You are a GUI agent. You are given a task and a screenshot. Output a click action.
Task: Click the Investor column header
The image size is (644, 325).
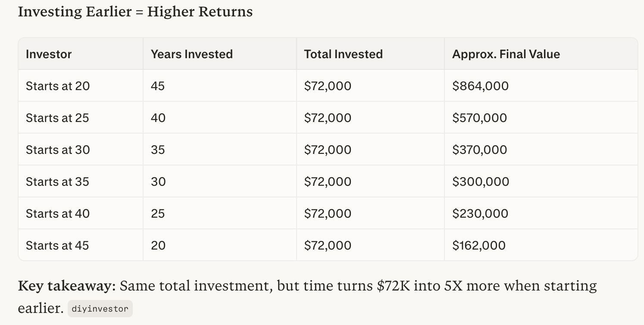tap(49, 54)
